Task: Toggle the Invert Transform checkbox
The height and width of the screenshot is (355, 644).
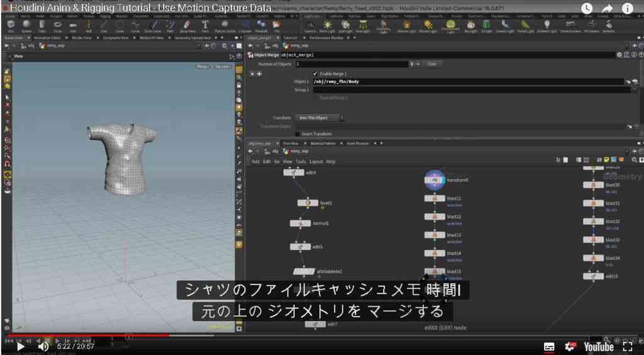Action: click(x=297, y=134)
